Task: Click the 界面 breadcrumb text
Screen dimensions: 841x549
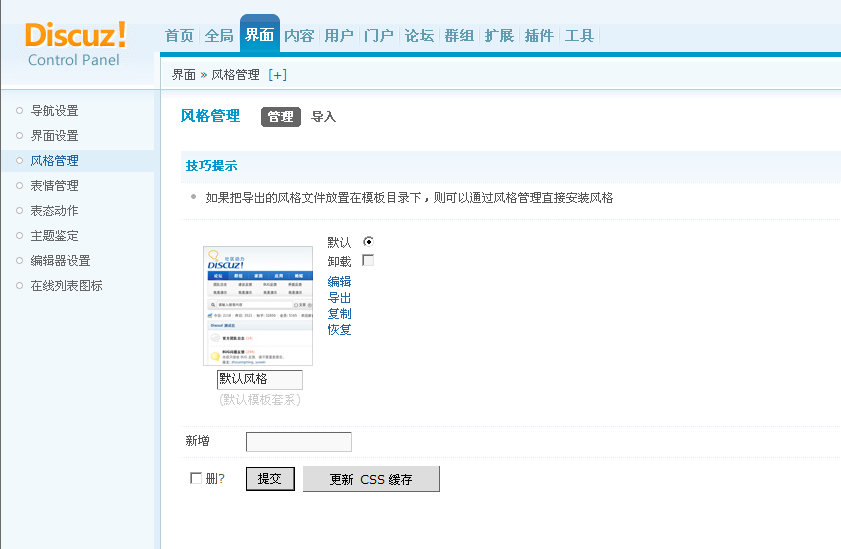Action: pos(184,75)
